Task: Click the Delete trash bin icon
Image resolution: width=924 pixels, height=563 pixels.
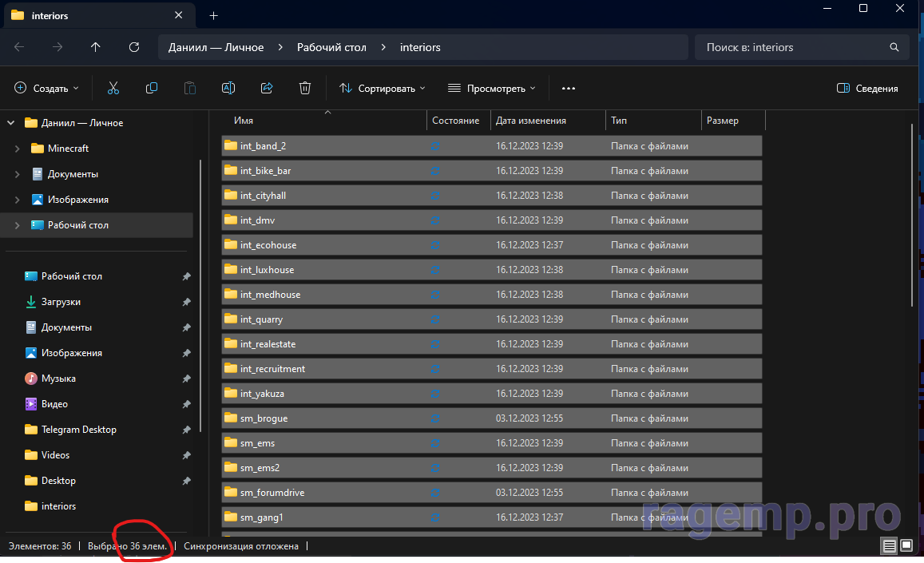Action: [x=304, y=89]
